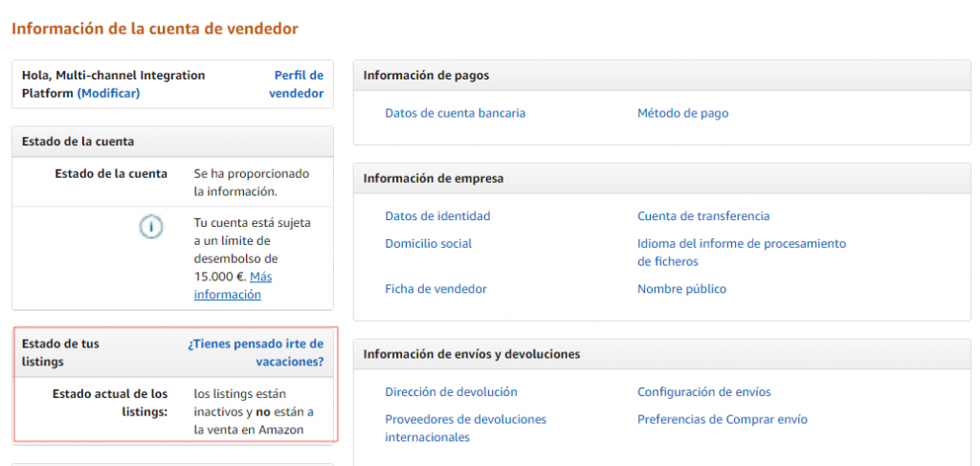Go to Cuenta de transferencia
Viewport: 980px width, 466px height.
coord(703,216)
